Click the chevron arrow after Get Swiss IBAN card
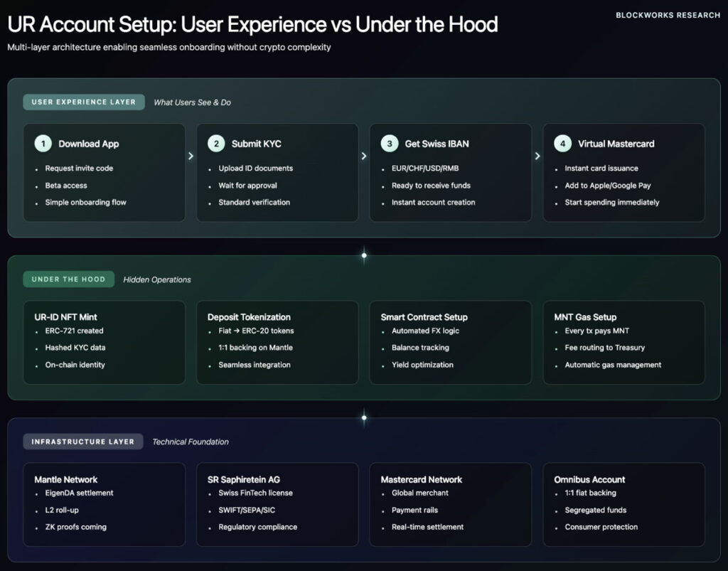728x571 pixels. [x=537, y=156]
